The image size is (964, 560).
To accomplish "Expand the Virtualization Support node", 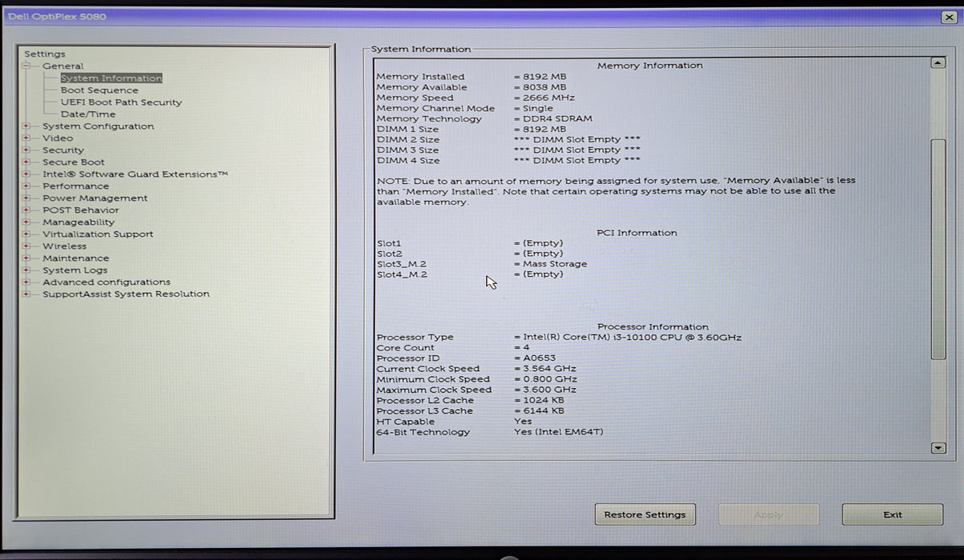I will (x=26, y=234).
